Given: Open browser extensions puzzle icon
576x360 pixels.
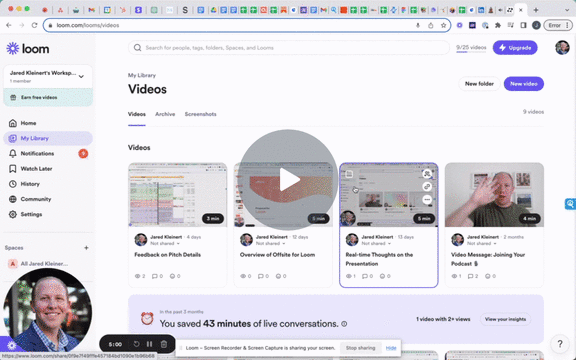Looking at the screenshot, I should tap(498, 25).
